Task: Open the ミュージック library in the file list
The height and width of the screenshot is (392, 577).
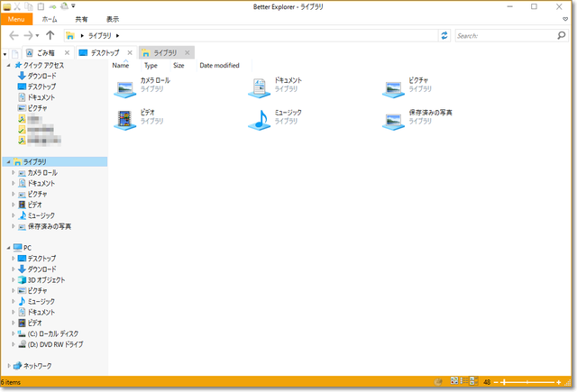Action: pos(259,118)
